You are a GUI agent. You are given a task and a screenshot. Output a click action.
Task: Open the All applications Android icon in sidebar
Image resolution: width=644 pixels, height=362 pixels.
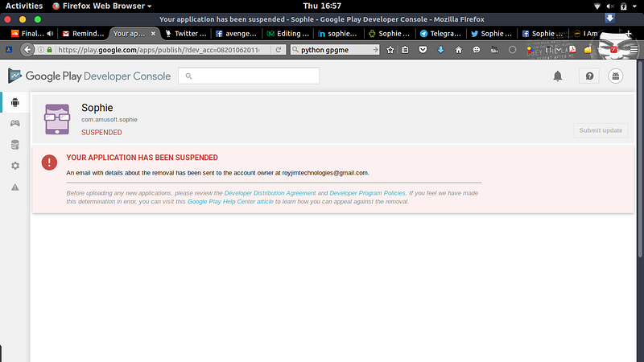click(15, 102)
